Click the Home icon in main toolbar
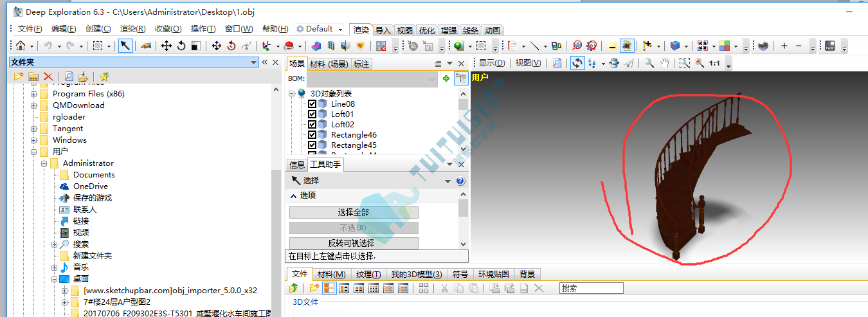 coord(21,46)
